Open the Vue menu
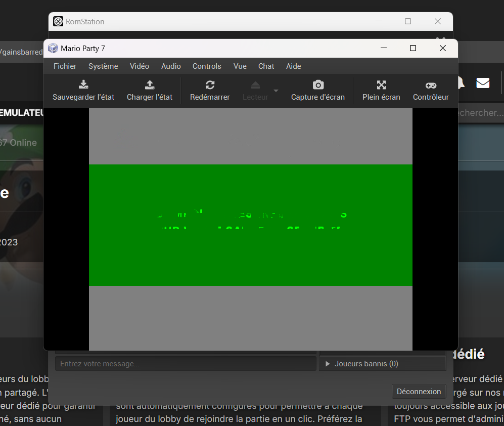Viewport: 504px width, 426px height. coord(240,66)
